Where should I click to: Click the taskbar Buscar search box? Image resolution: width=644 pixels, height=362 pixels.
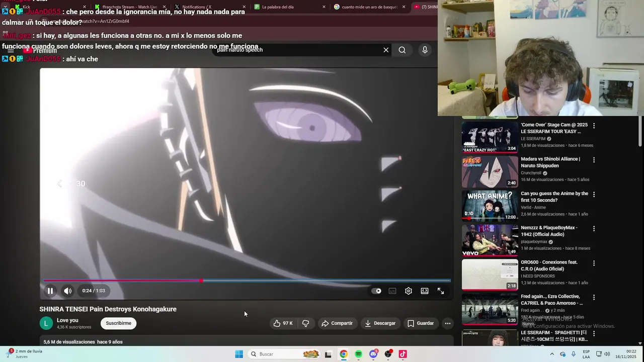pos(285,354)
